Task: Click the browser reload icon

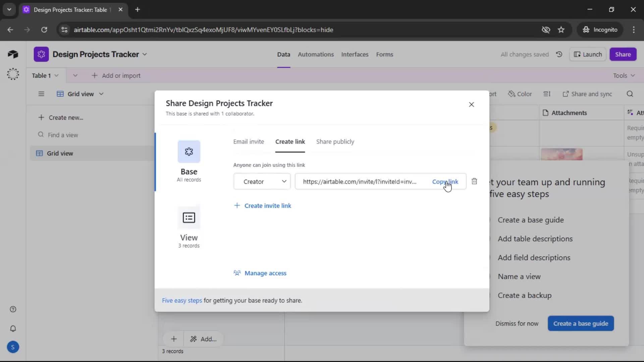Action: coord(44,30)
